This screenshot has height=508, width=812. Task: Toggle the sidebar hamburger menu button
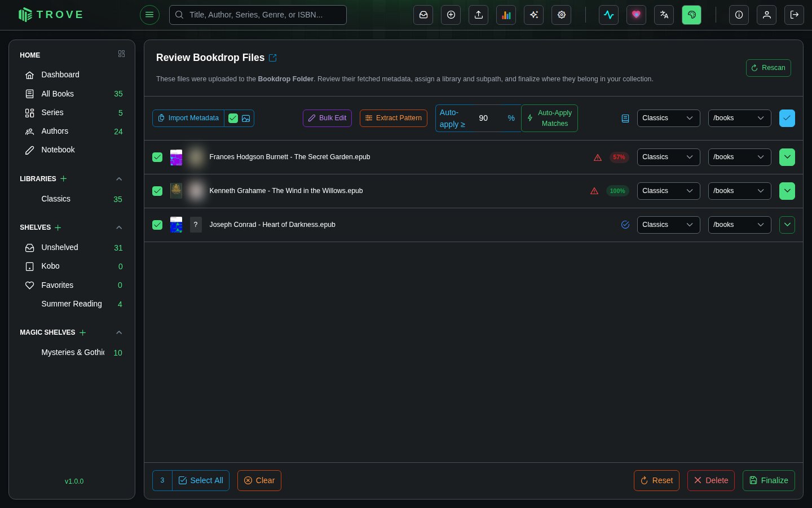tap(149, 15)
